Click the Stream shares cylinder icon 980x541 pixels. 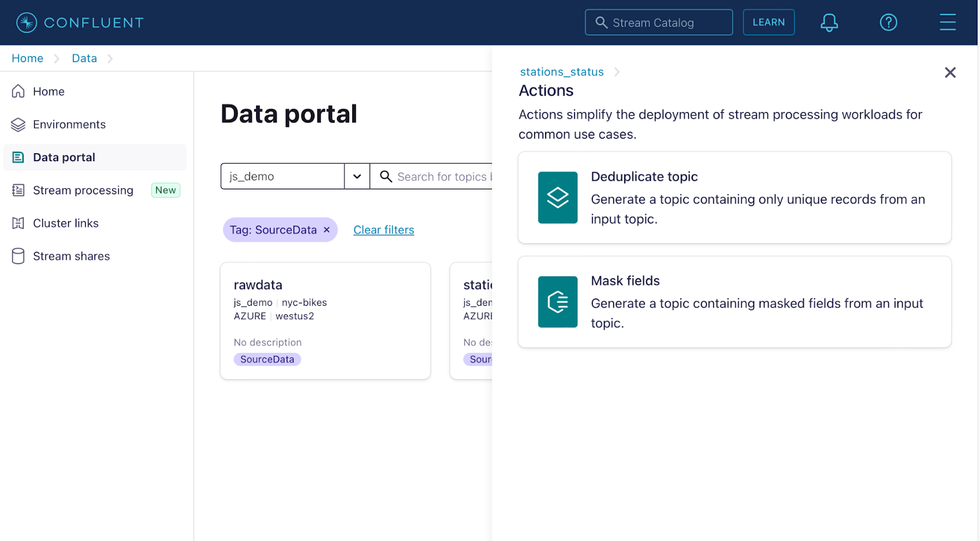pos(18,256)
